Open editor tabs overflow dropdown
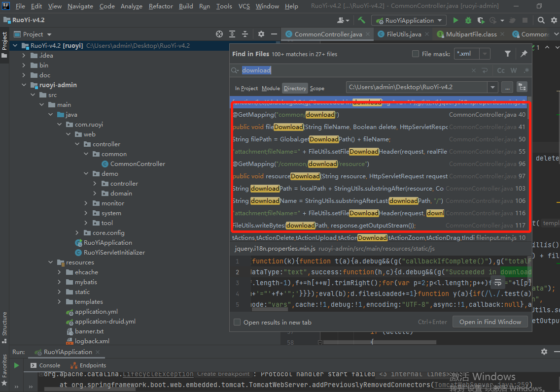Image resolution: width=560 pixels, height=392 pixels. [556, 34]
